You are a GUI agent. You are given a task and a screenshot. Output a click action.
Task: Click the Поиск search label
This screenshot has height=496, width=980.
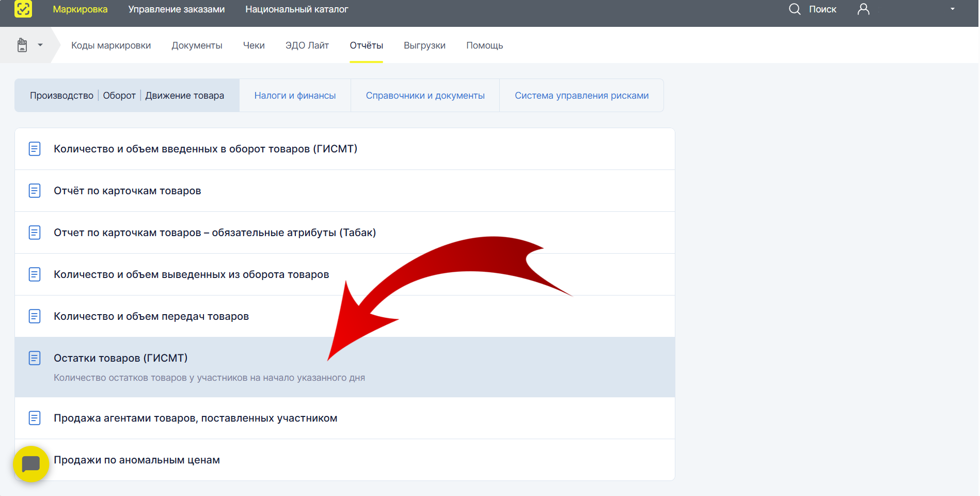823,9
